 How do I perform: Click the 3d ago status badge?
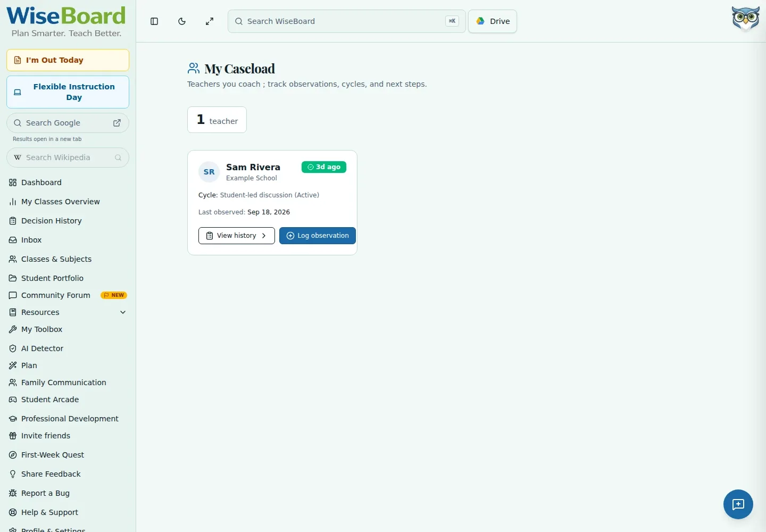[x=324, y=167]
